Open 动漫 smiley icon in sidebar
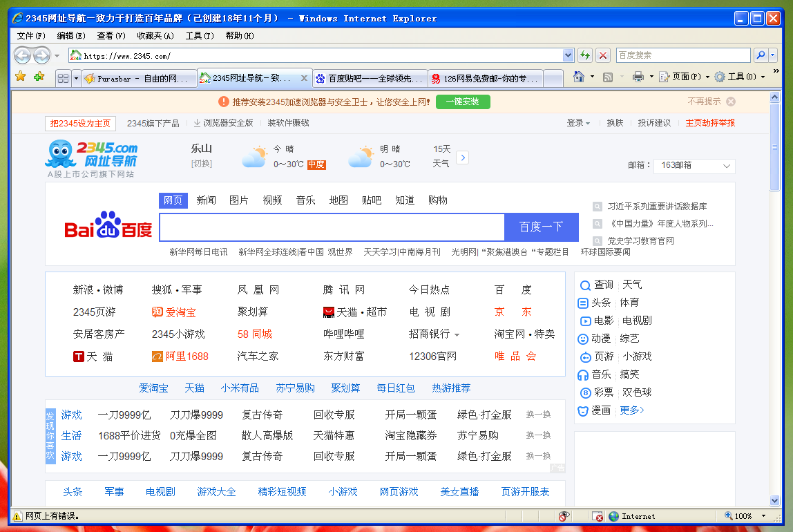The height and width of the screenshot is (532, 793). (583, 339)
